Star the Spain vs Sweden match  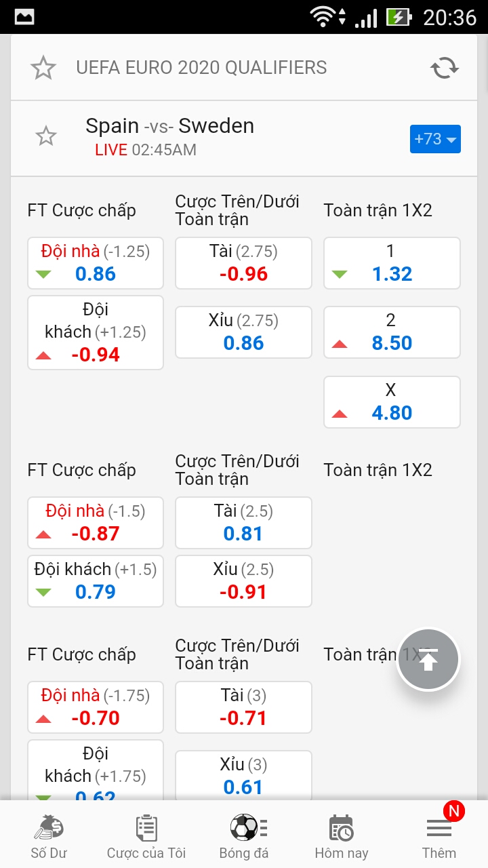46,136
